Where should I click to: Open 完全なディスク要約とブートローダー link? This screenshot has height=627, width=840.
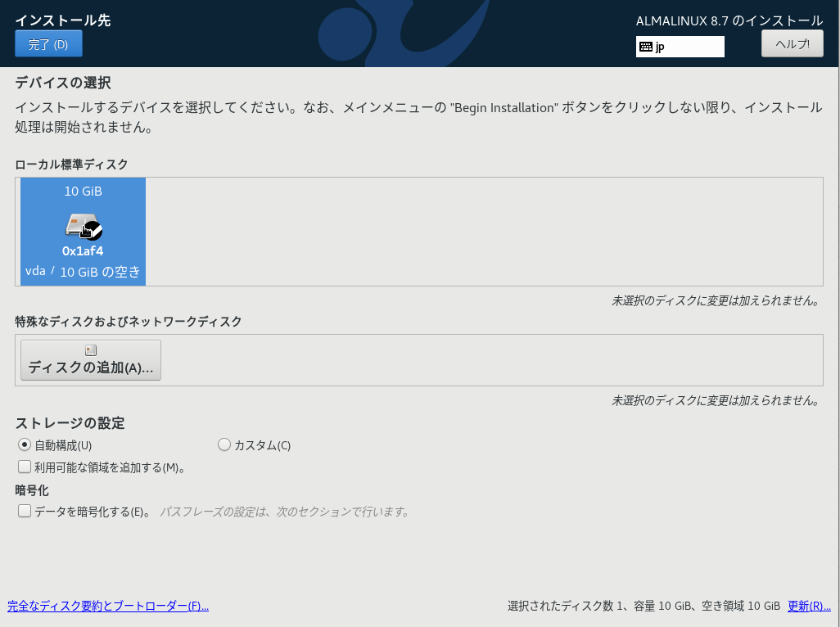coord(107,606)
